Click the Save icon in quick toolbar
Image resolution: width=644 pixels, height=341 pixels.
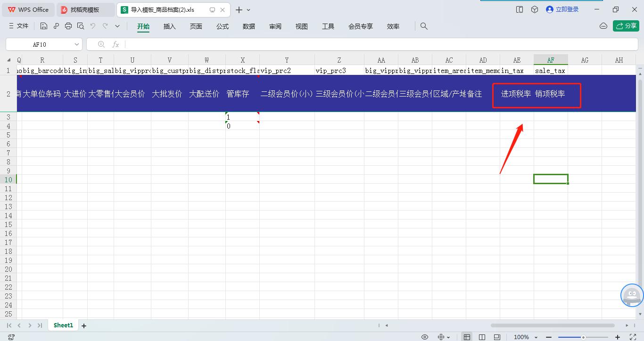tap(44, 26)
